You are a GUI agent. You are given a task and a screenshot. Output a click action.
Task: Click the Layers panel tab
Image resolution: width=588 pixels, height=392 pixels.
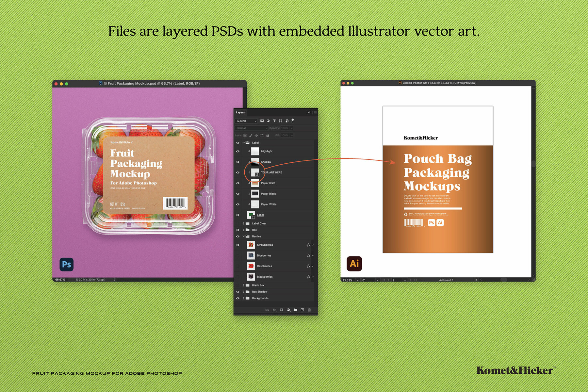(x=240, y=112)
